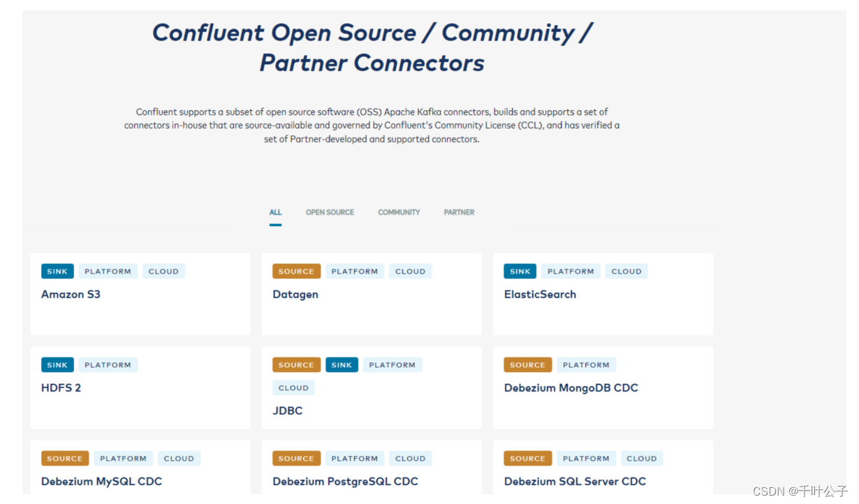Click the CLOUD tag on ElasticSearch
The image size is (859, 504).
coord(626,272)
